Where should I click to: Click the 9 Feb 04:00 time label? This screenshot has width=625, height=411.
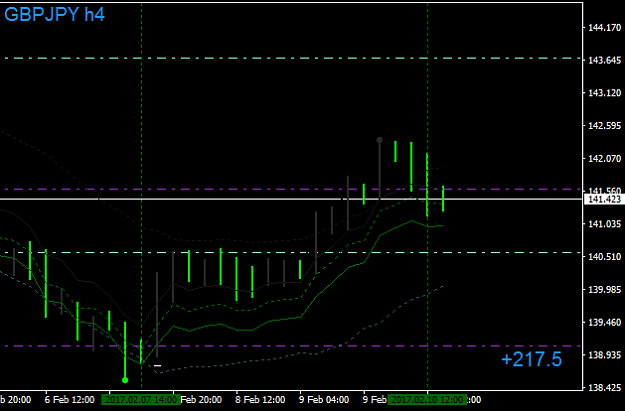click(324, 399)
